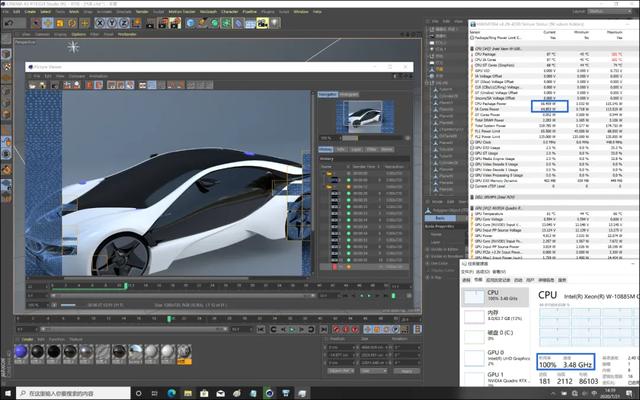The width and height of the screenshot is (640, 400).
Task: Click Picture Viewer timeline green playhead
Action: 126,286
